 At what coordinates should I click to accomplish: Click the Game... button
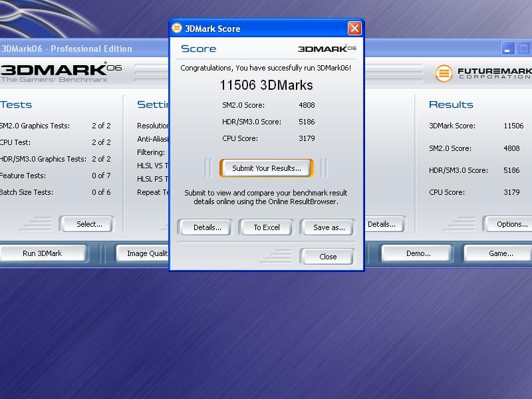(x=499, y=253)
